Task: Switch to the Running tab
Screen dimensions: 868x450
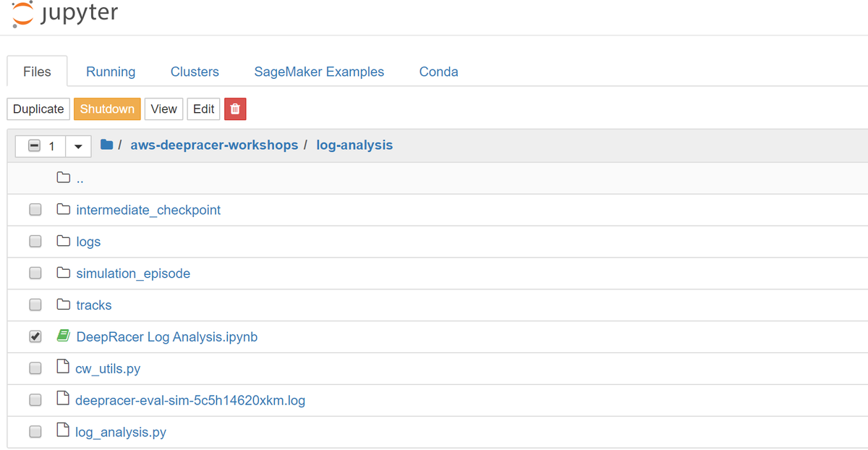Action: coord(111,72)
